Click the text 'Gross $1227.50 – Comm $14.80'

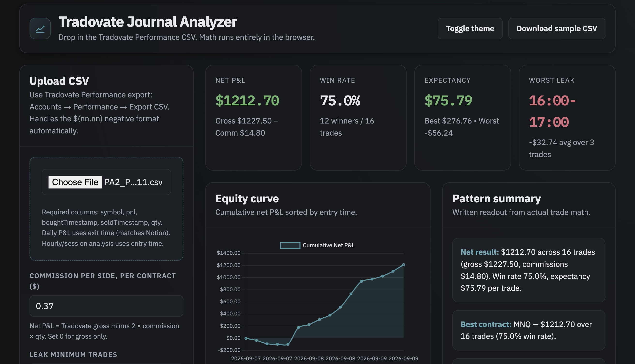[x=247, y=127]
